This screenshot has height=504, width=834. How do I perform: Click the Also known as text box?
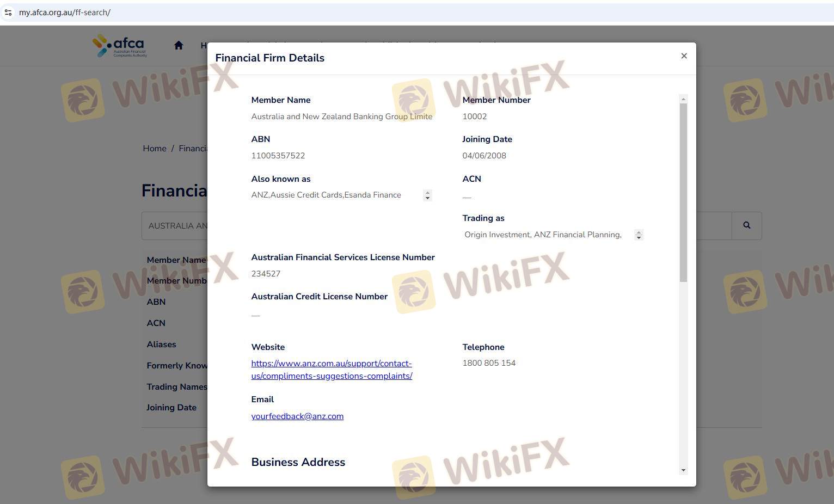click(x=335, y=195)
